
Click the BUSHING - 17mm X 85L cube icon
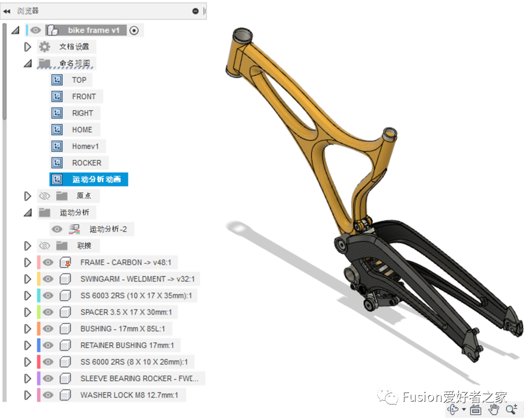(x=65, y=329)
